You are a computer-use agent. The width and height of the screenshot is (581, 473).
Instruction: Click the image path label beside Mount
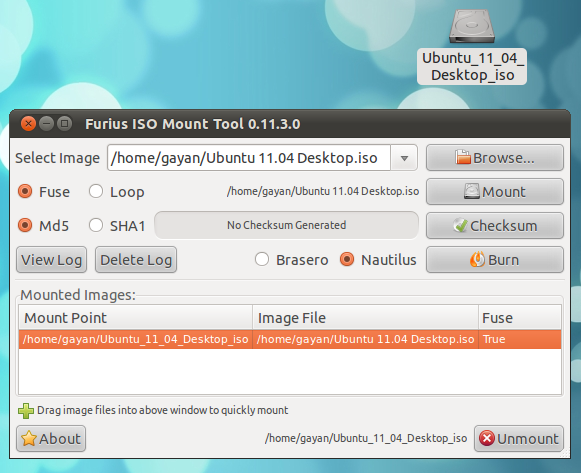tap(323, 191)
